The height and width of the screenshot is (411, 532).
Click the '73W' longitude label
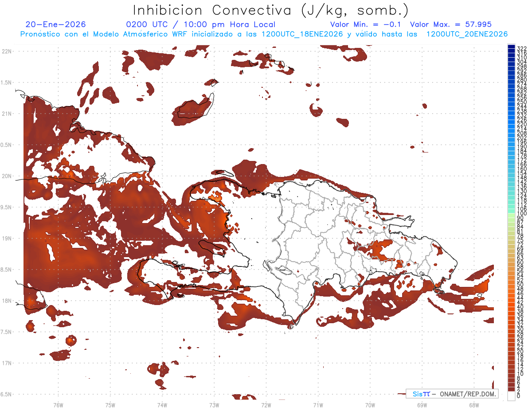214,405
